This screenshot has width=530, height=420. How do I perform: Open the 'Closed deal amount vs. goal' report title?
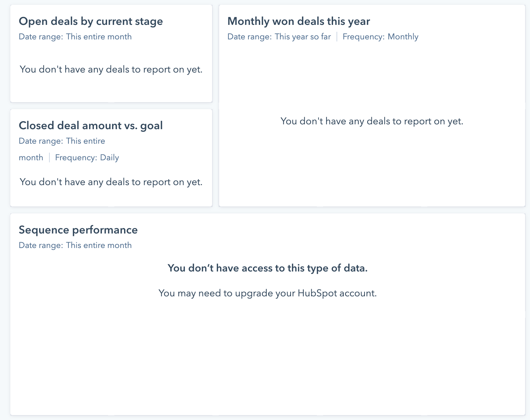tap(91, 125)
